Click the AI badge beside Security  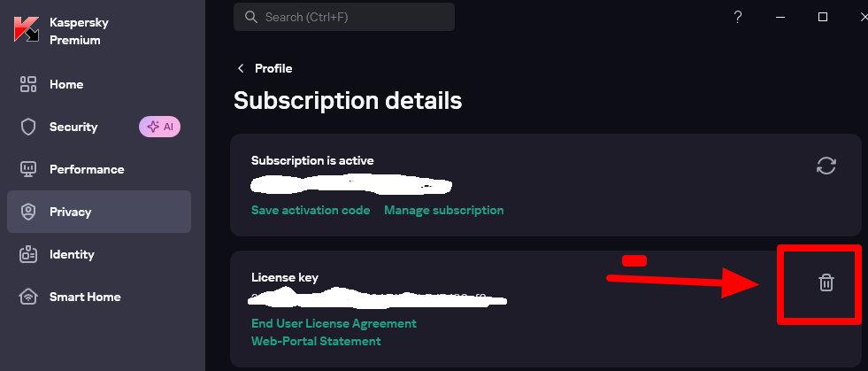click(159, 127)
